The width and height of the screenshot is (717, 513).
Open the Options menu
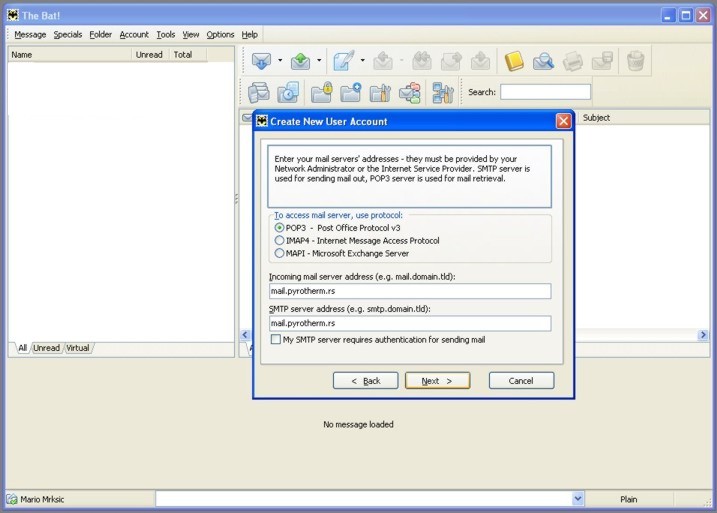220,35
